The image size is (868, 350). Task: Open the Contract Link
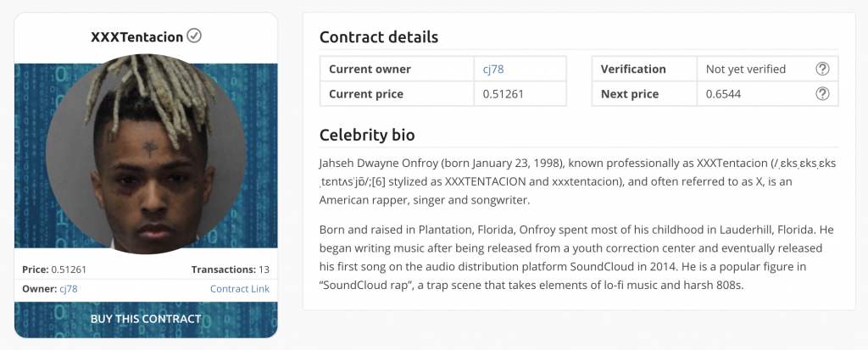[240, 288]
